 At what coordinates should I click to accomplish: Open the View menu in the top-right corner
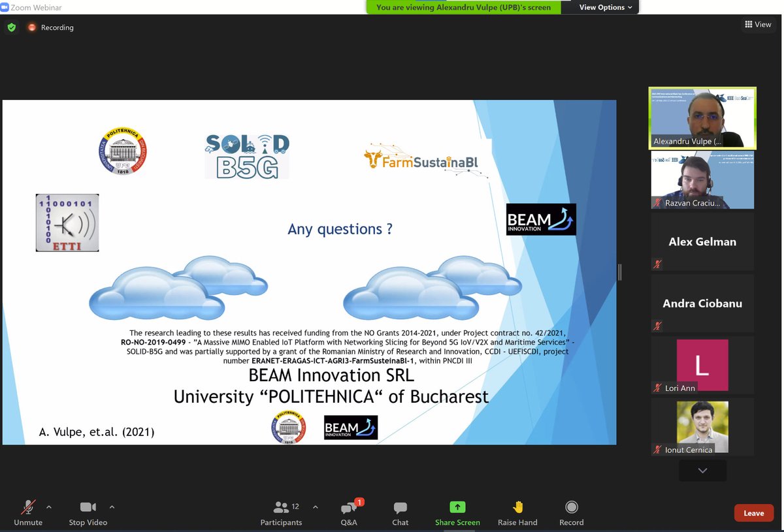[x=758, y=24]
